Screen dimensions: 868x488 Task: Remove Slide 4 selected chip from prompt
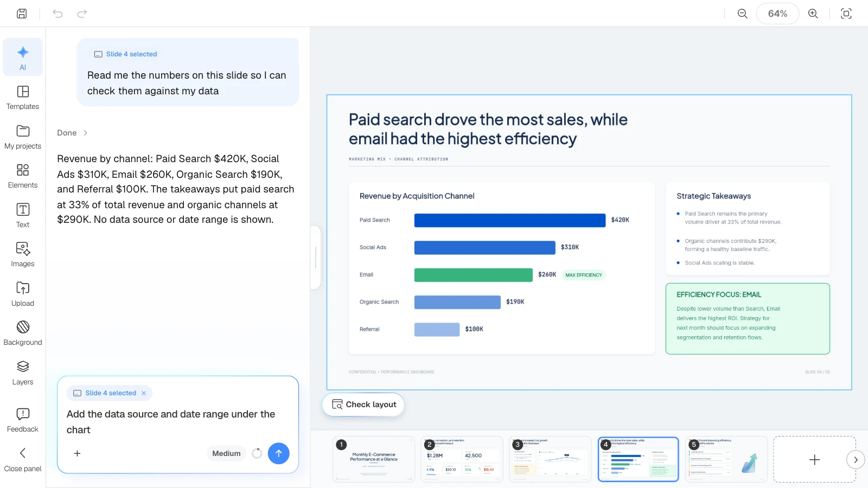pos(144,393)
